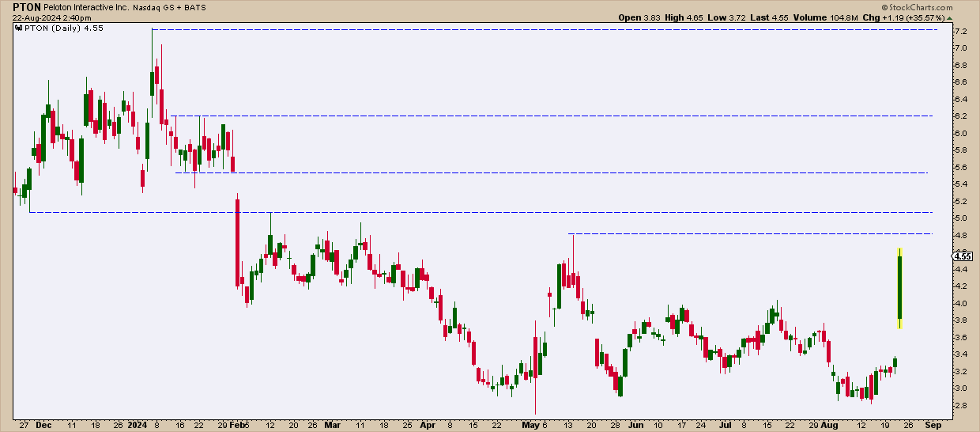Click the blue dashed line at the 6.2 level
This screenshot has height=432, width=980.
point(552,116)
